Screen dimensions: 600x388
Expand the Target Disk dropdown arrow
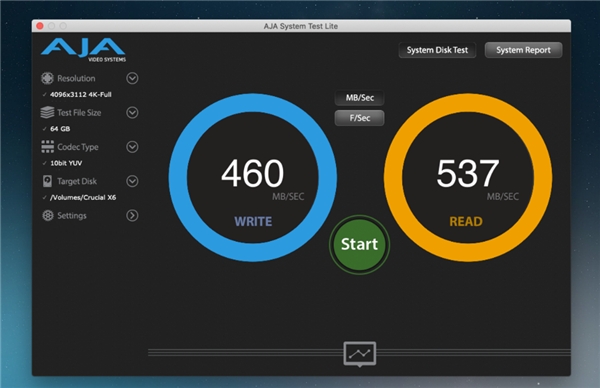[132, 181]
